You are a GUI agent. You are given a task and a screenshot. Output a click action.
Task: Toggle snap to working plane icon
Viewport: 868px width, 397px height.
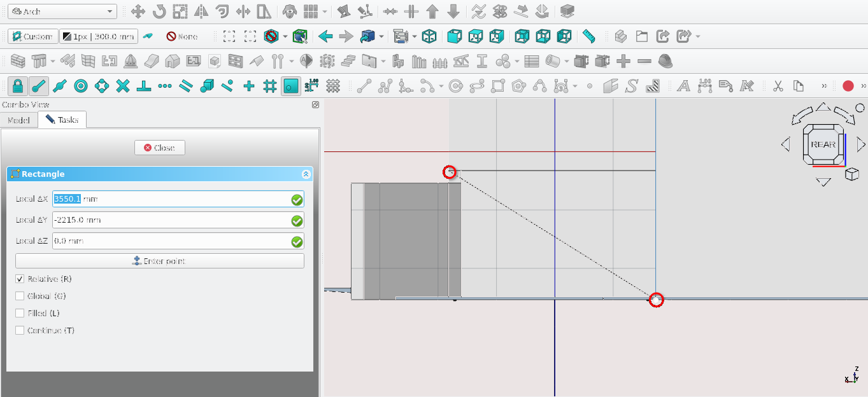291,86
